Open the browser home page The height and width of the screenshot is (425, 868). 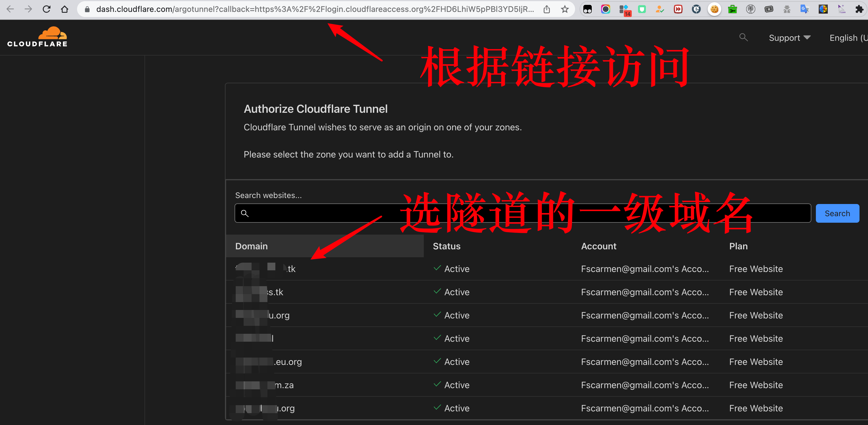(65, 9)
